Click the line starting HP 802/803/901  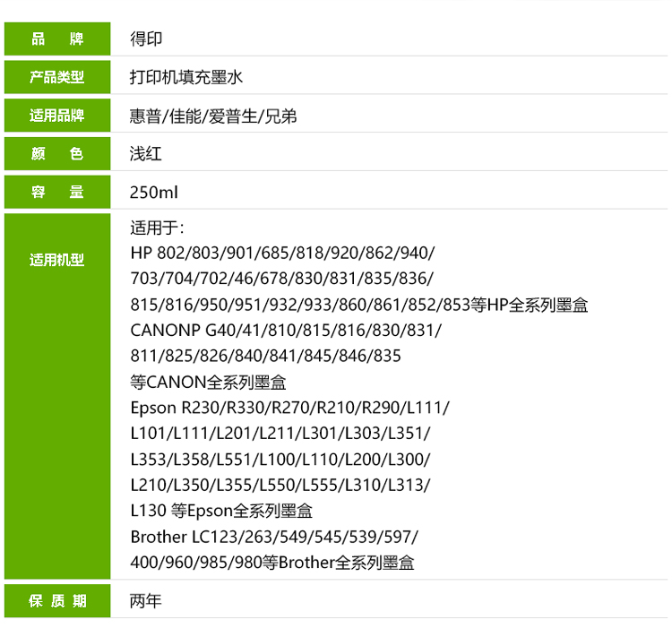click(x=283, y=253)
